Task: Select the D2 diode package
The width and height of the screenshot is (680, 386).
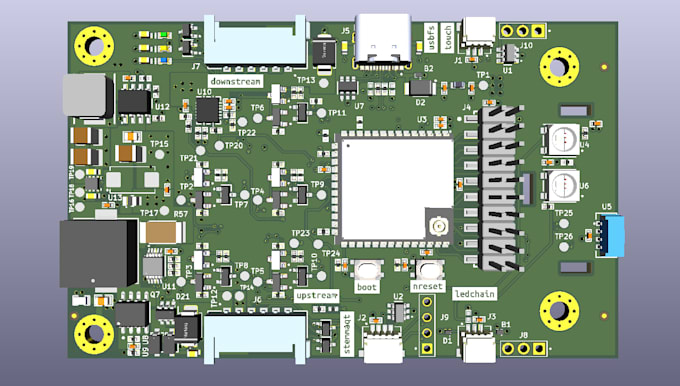Action: (420, 88)
